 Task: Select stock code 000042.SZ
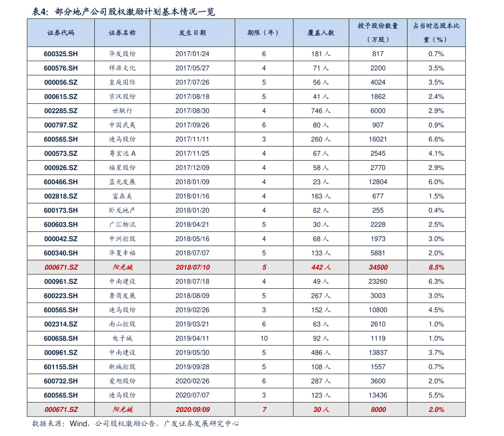(x=61, y=239)
